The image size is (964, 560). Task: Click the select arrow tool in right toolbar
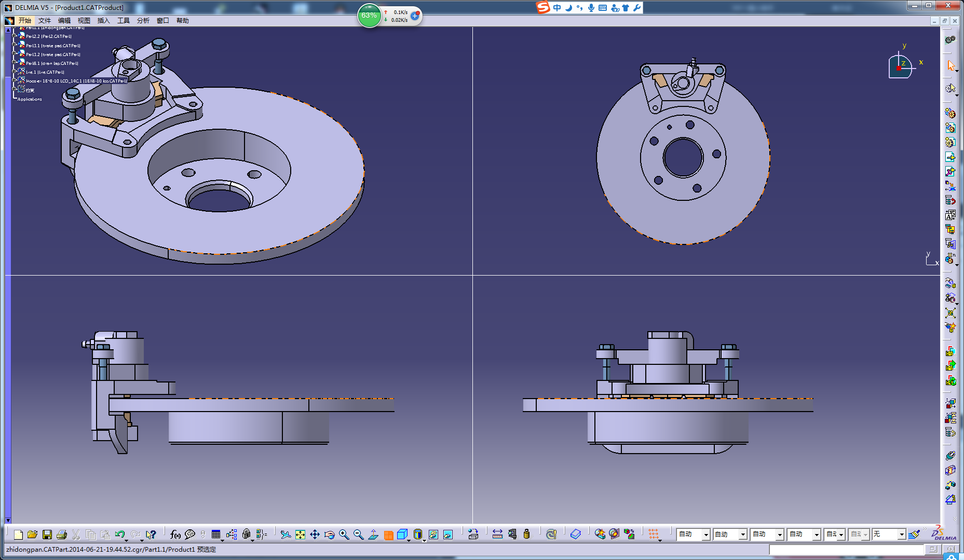tap(951, 65)
